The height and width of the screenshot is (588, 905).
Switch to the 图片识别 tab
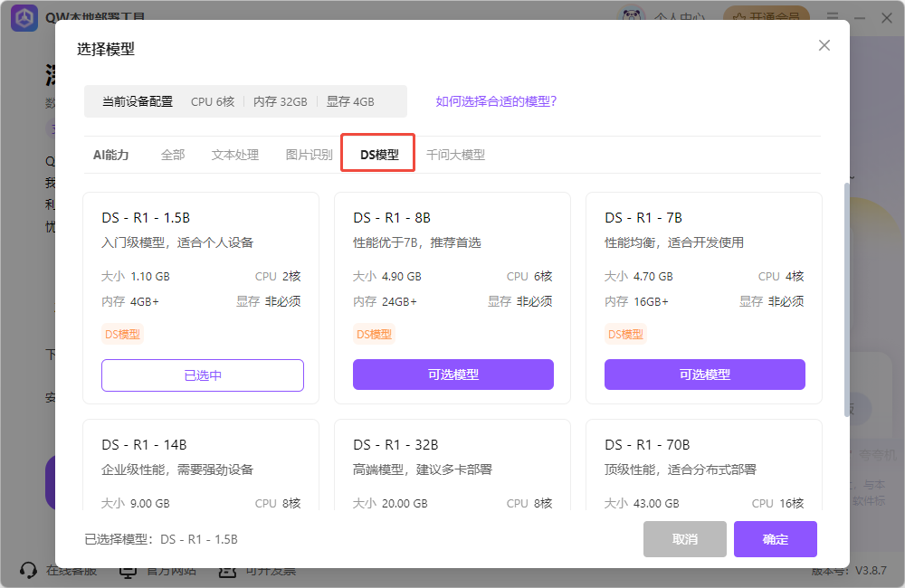tap(309, 155)
